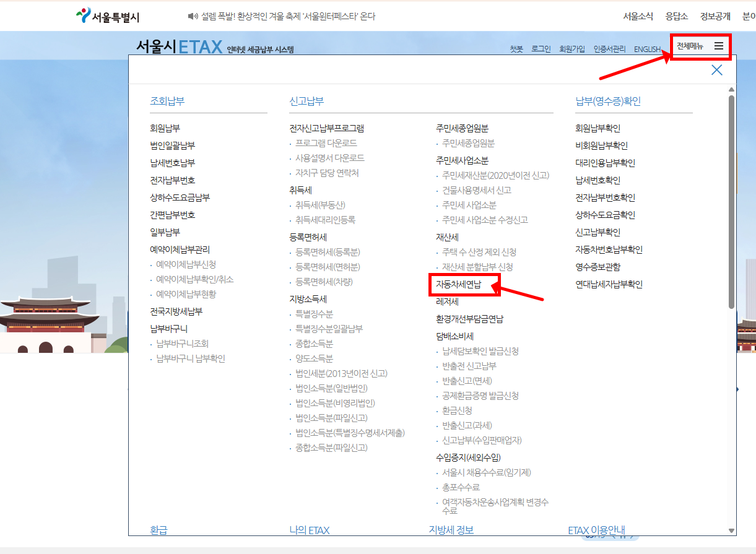
Task: Open 일부납부
Action: 165,232
